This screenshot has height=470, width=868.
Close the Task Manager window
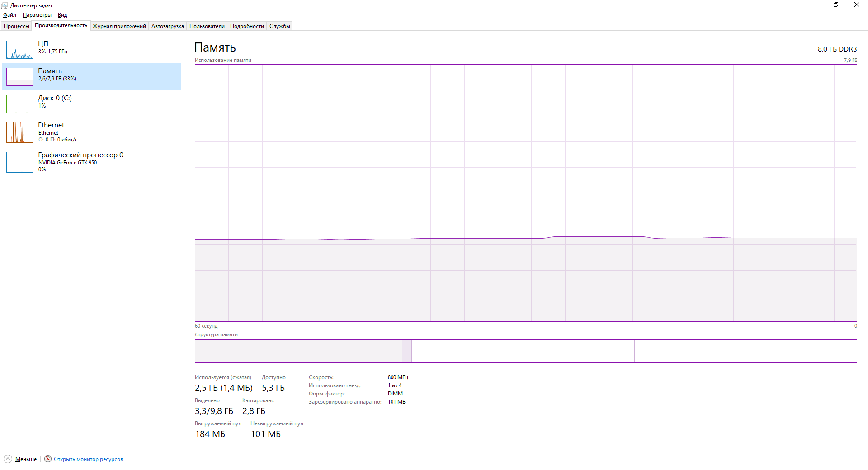857,5
